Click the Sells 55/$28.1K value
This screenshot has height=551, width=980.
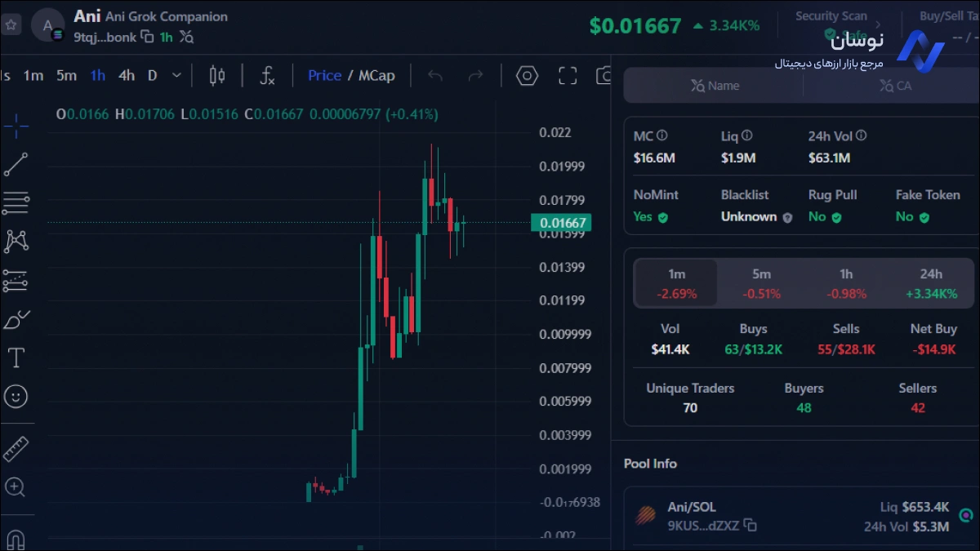coord(846,349)
